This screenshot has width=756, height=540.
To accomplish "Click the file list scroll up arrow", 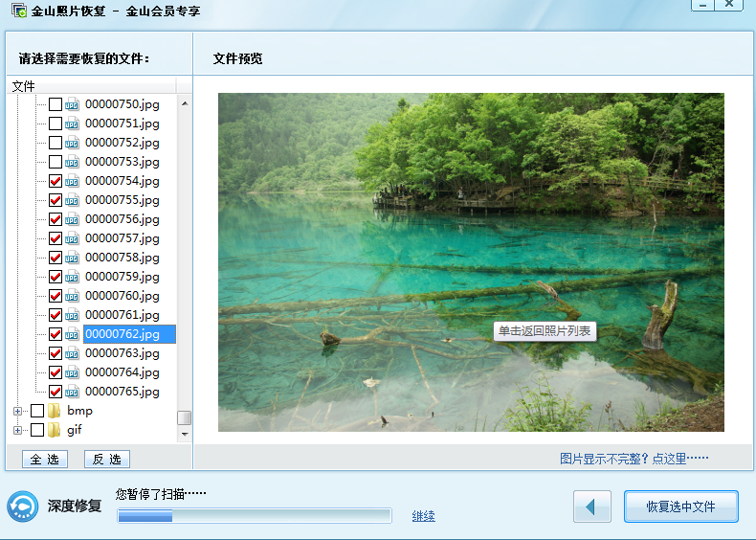I will pyautogui.click(x=185, y=103).
